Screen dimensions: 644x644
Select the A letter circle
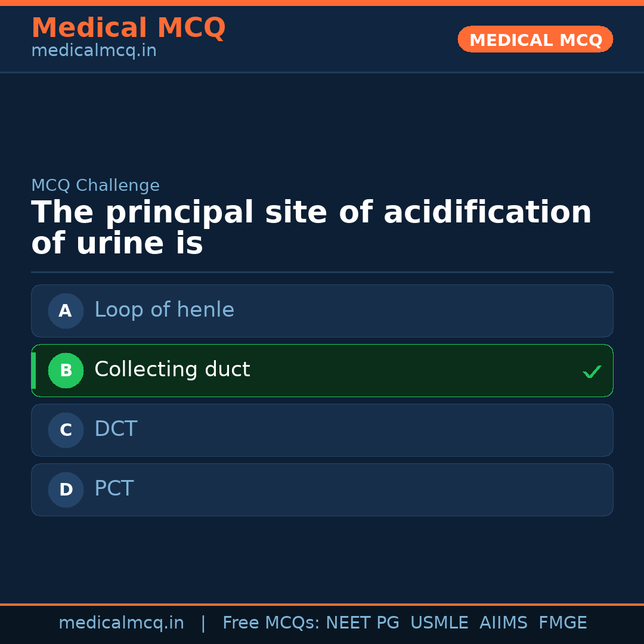(x=66, y=311)
